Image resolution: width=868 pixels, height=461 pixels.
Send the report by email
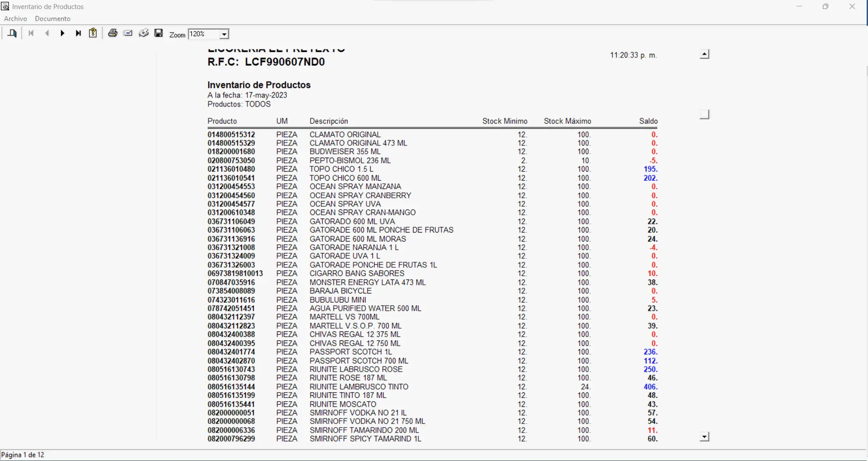click(x=128, y=33)
